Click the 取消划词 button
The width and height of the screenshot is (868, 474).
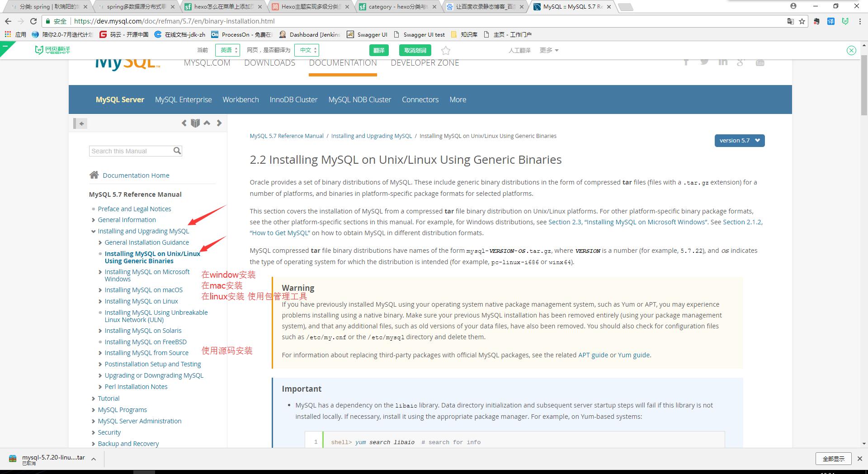(415, 50)
